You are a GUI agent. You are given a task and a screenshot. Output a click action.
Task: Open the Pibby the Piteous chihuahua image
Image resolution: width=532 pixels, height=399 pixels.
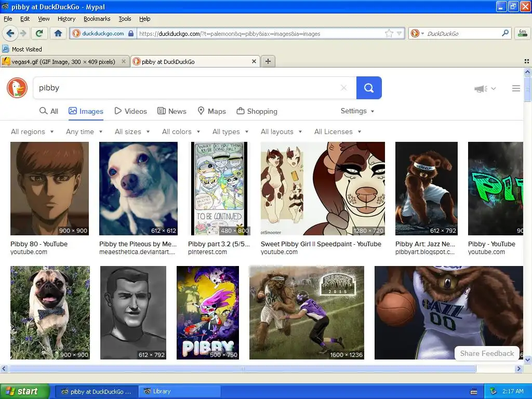(x=138, y=189)
